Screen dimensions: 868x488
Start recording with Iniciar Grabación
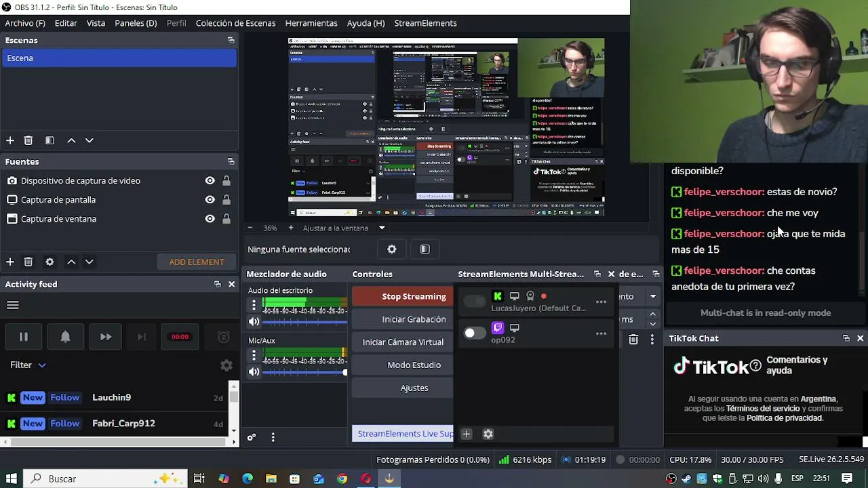402,319
